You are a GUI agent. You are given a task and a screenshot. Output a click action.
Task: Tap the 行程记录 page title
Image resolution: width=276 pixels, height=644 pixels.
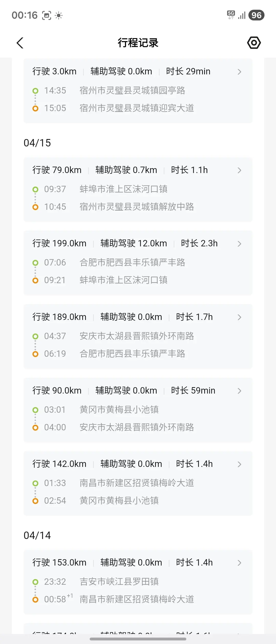[x=138, y=43]
